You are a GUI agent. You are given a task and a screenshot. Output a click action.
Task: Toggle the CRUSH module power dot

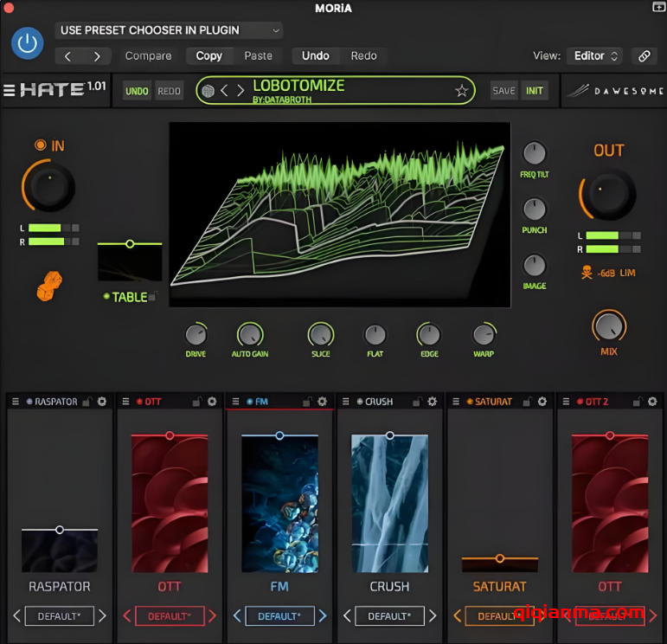360,402
